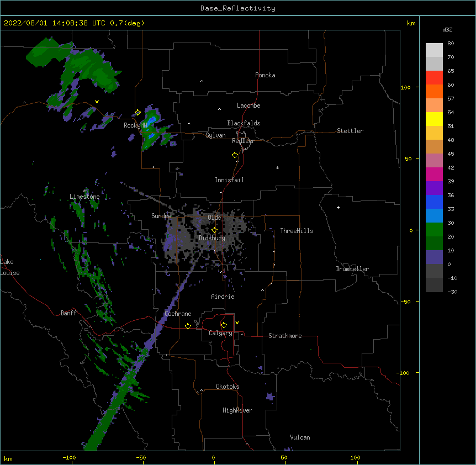476x465 pixels.
Task: Select the RedDeer label
Action: point(243,141)
